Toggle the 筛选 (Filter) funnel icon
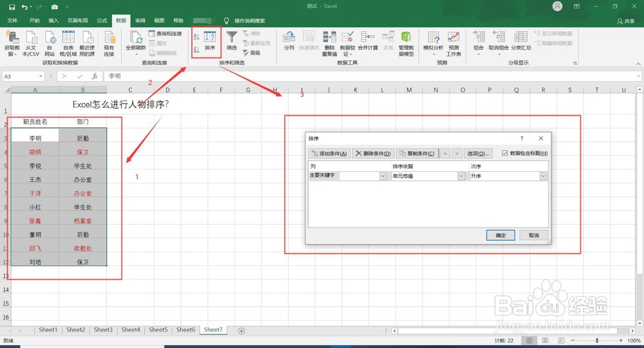Screen dimensions: 644x348 pos(232,41)
